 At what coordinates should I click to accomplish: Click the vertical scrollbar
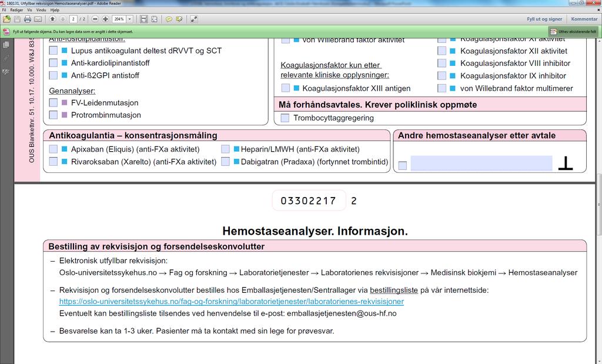coord(598,201)
